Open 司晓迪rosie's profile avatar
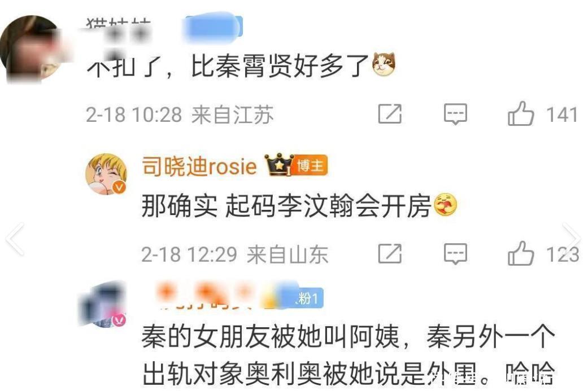The height and width of the screenshot is (391, 588). (106, 174)
